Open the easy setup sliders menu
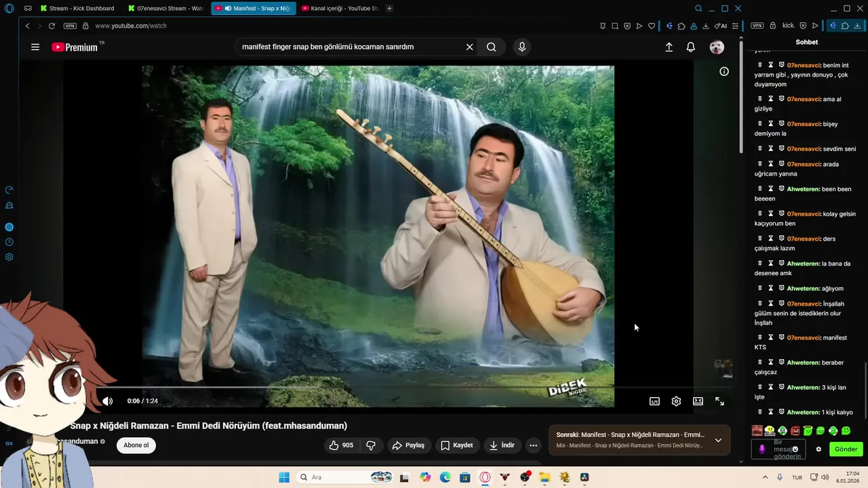 [735, 26]
